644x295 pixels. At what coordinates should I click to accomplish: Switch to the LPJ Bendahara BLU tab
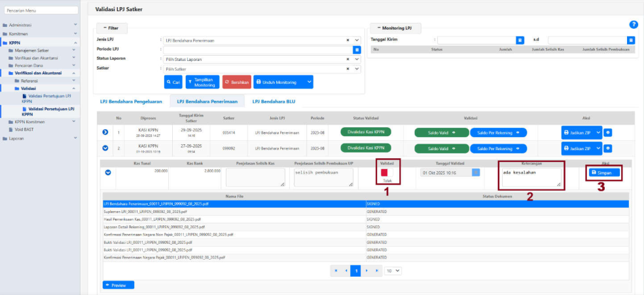274,102
